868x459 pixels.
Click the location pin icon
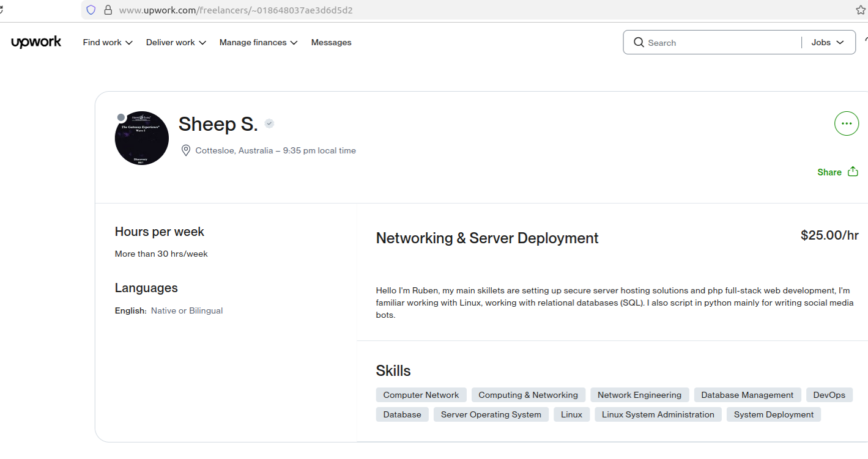[x=186, y=150]
